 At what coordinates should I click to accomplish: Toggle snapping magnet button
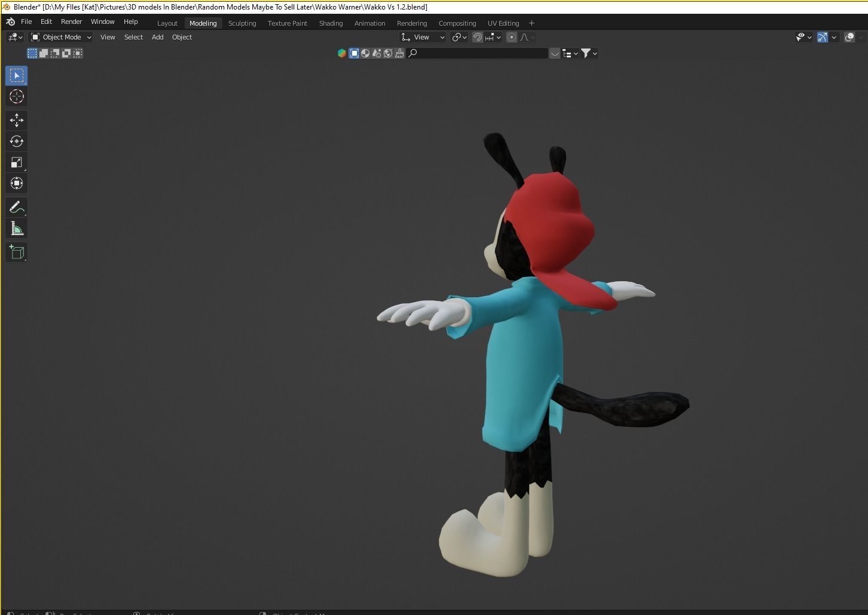click(478, 37)
